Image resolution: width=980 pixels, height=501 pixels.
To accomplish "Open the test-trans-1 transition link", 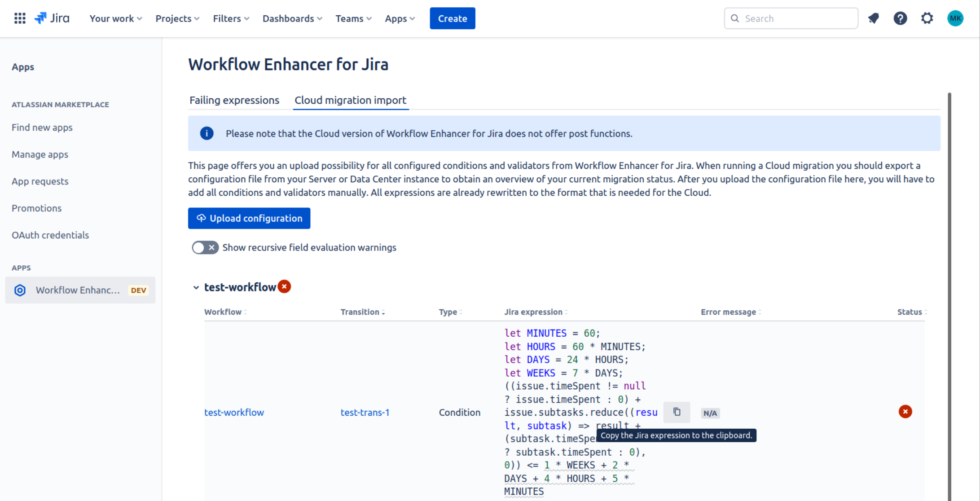I will 365,412.
